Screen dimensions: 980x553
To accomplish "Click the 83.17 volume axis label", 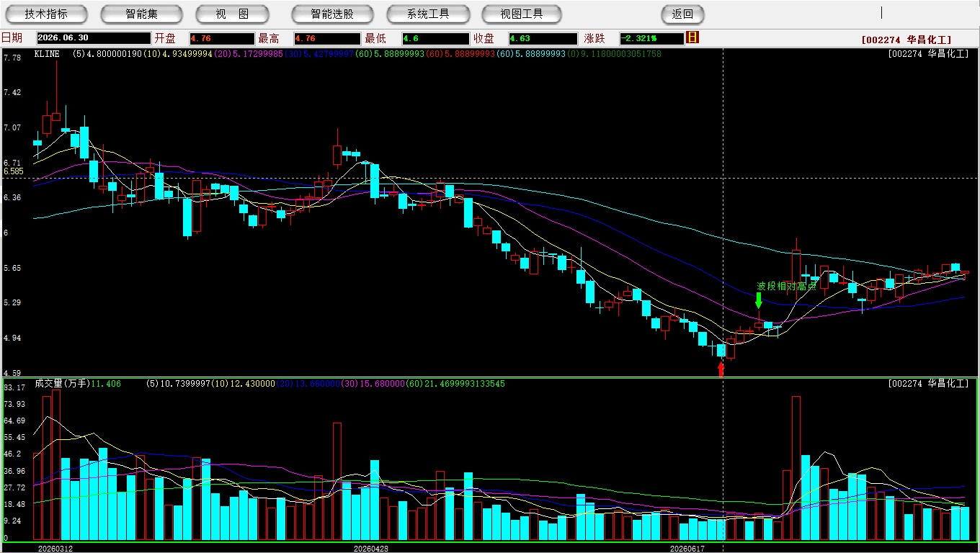I will [14, 388].
